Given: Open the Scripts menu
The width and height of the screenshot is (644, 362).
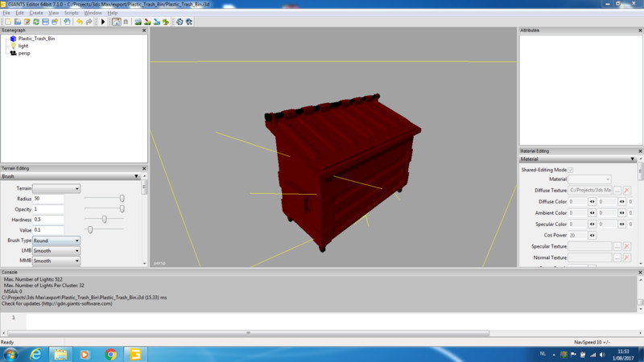Looking at the screenshot, I should coord(72,14).
